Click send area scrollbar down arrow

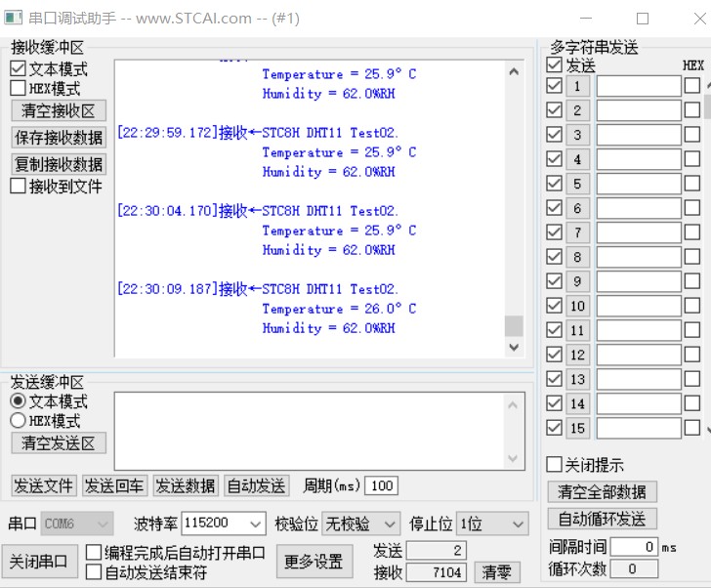[x=513, y=458]
